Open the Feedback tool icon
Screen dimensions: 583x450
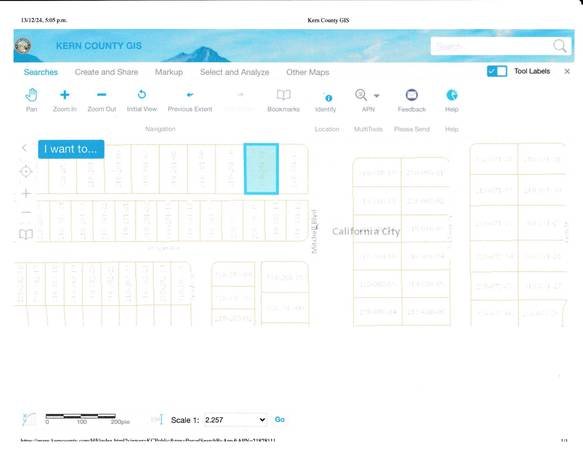[x=412, y=95]
